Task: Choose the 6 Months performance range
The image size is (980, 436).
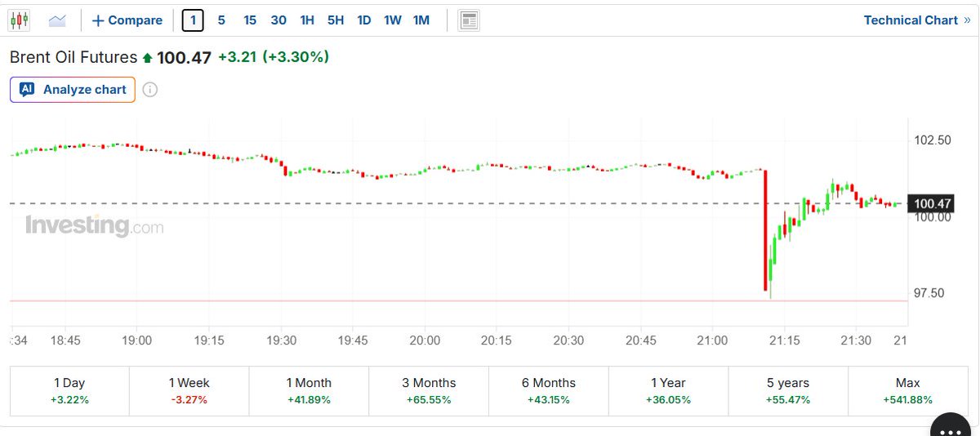Action: point(549,391)
